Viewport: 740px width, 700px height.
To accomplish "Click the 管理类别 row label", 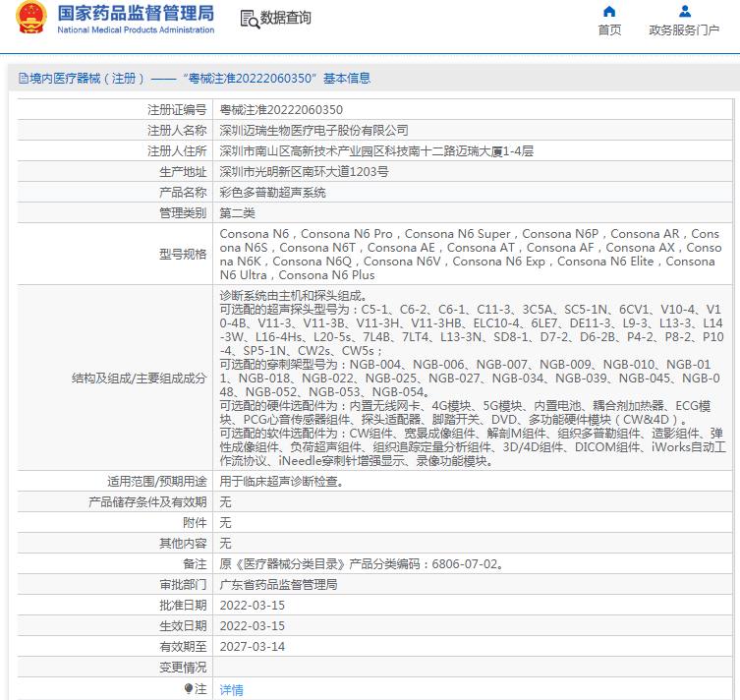I will (x=183, y=213).
